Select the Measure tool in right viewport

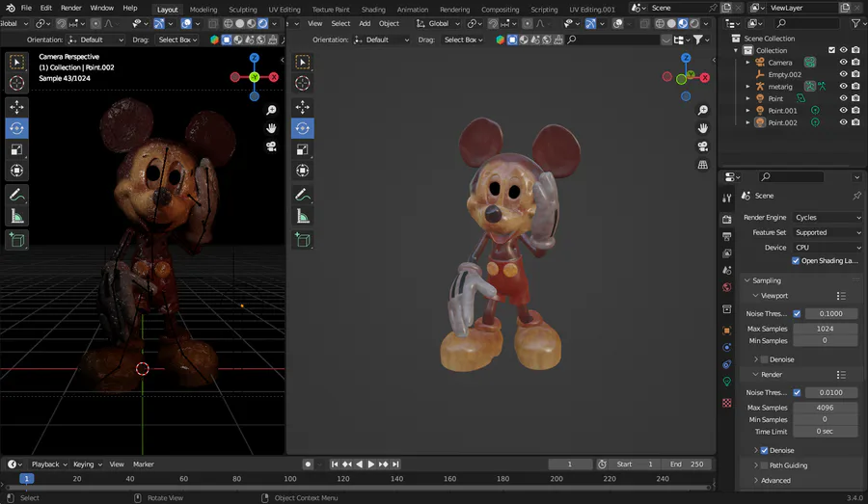303,216
